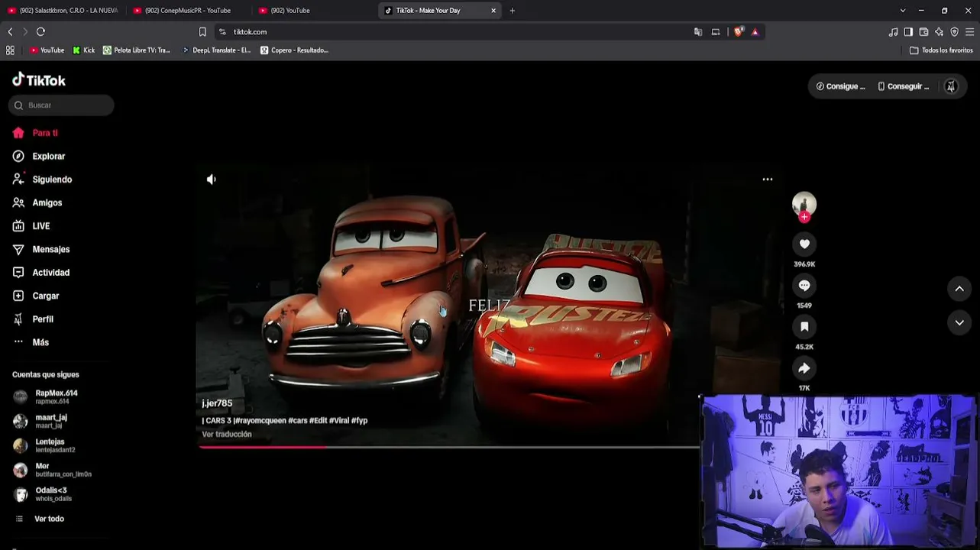Viewport: 980px width, 550px height.
Task: Open the Amigos section
Action: (37, 203)
